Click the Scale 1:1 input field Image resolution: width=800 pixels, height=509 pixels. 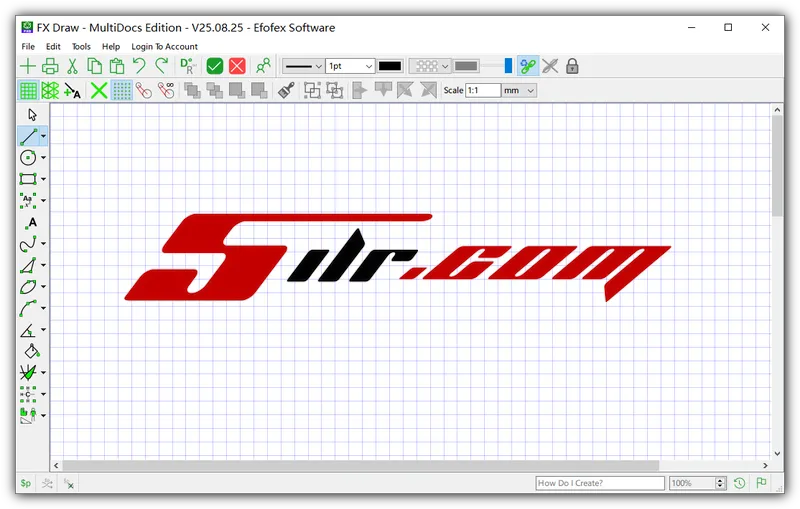(x=483, y=91)
